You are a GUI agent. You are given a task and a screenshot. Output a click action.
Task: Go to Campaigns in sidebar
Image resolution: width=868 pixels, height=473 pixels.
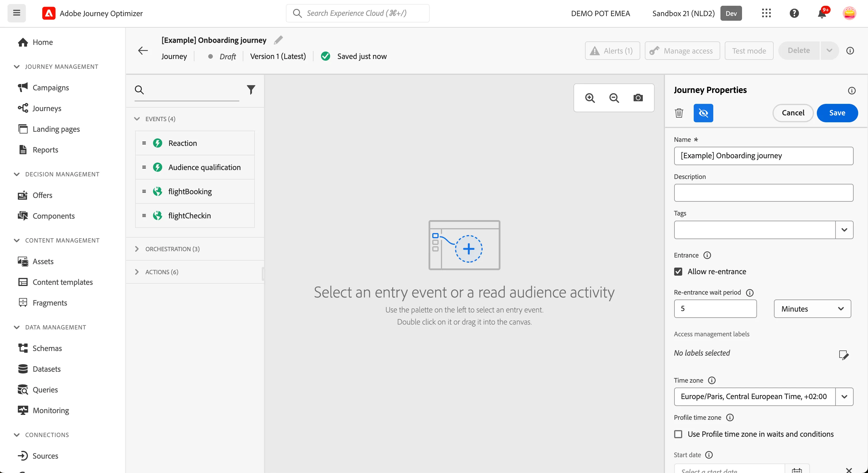(51, 88)
